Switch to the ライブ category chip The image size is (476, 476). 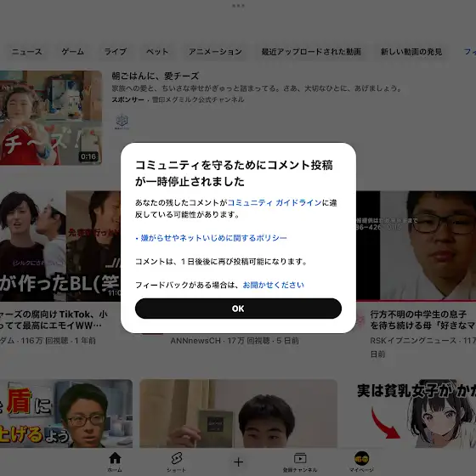(116, 52)
